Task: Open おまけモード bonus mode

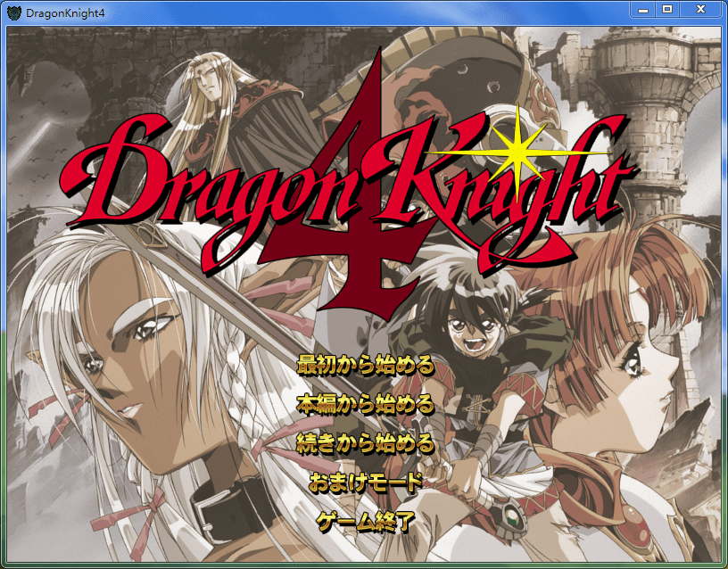Action: point(365,482)
